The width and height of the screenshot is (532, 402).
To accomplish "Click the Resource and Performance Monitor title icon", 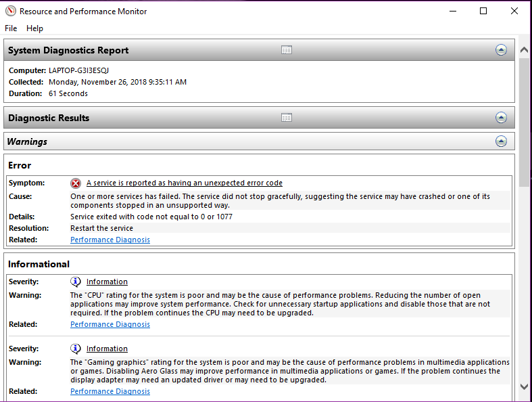I will (10, 12).
